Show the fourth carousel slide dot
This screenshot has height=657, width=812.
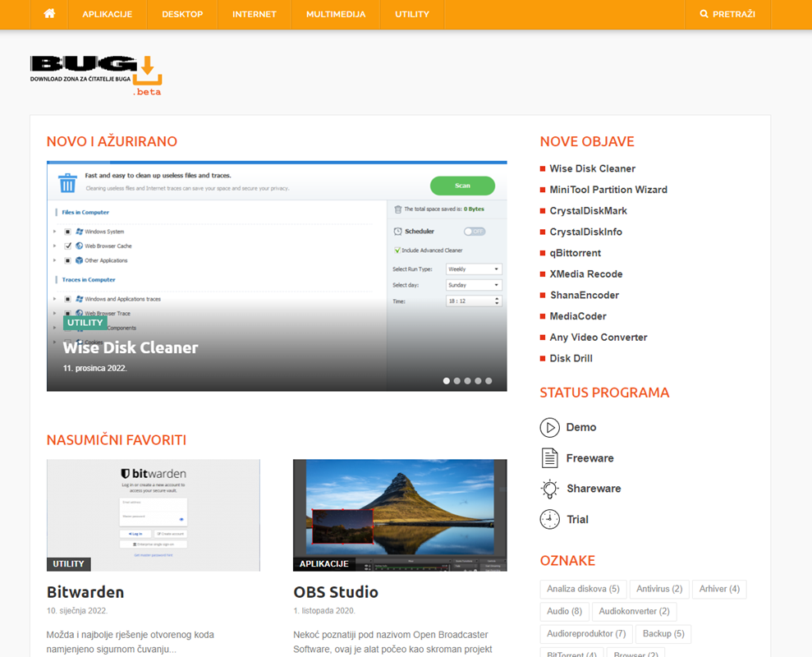pos(478,381)
